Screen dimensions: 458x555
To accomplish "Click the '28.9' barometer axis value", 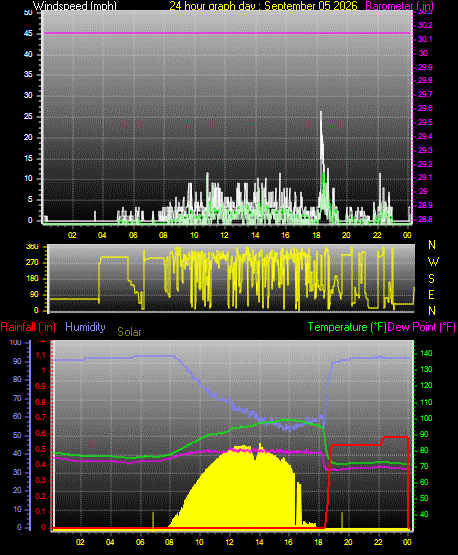I will (425, 205).
